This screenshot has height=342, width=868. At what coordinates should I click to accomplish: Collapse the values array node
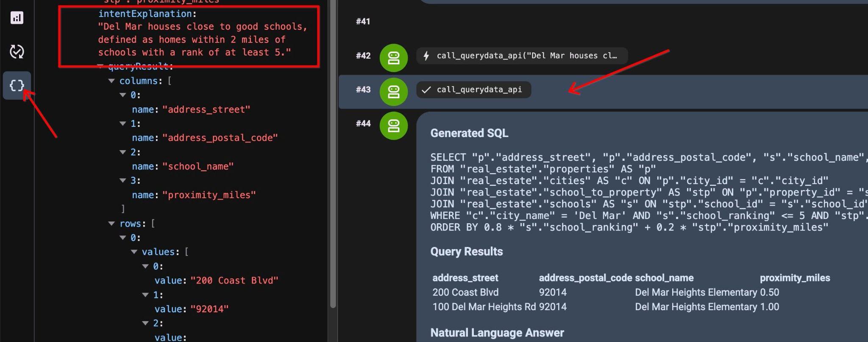pos(134,252)
